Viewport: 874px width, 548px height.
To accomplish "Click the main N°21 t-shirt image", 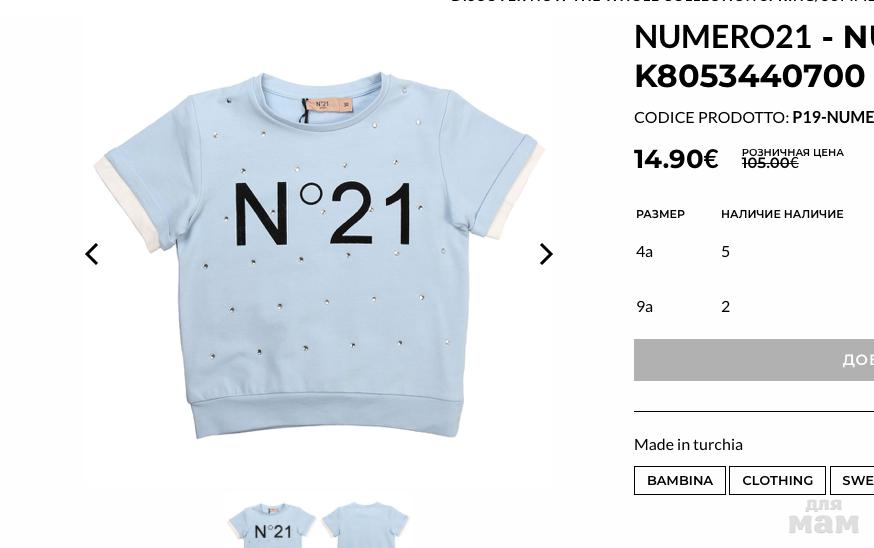I will [321, 254].
